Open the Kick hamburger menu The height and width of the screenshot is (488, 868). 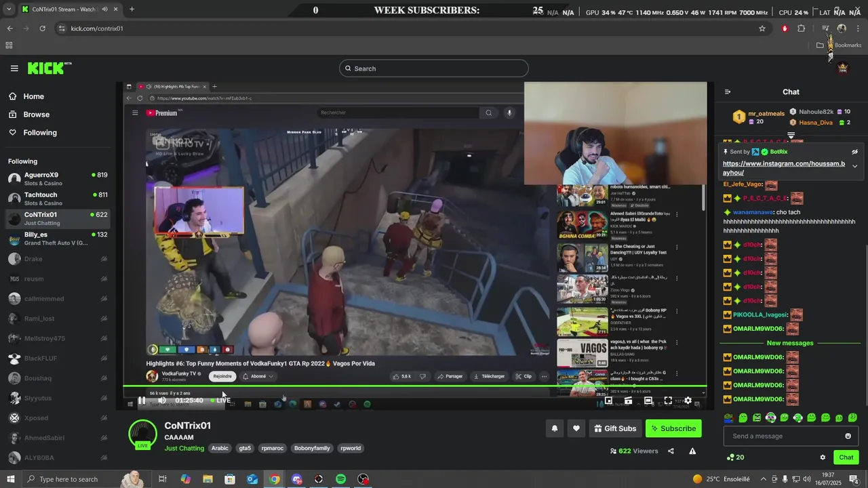(14, 68)
